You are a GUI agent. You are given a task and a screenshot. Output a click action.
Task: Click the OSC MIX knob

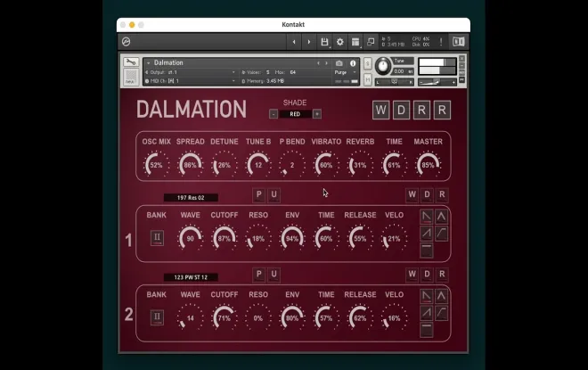[157, 164]
